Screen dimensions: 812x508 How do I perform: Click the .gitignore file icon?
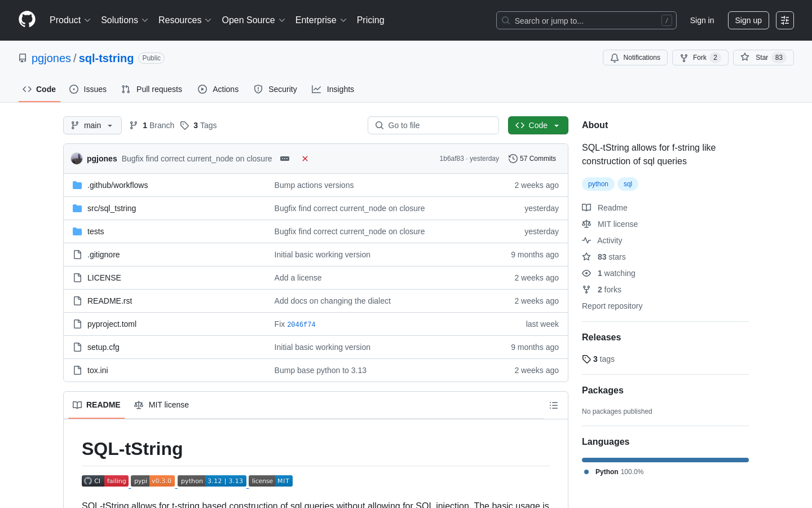click(77, 255)
